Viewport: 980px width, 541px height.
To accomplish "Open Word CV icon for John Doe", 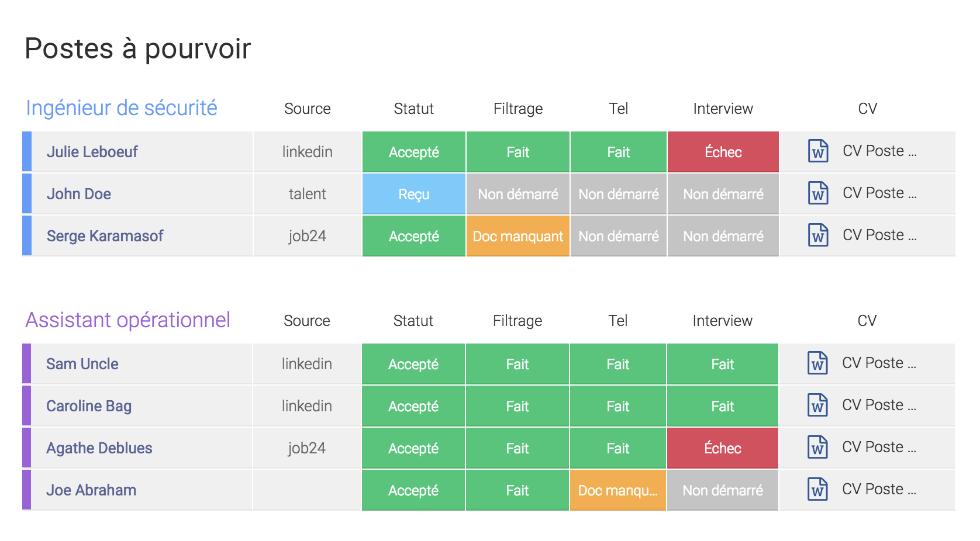I will click(x=818, y=193).
